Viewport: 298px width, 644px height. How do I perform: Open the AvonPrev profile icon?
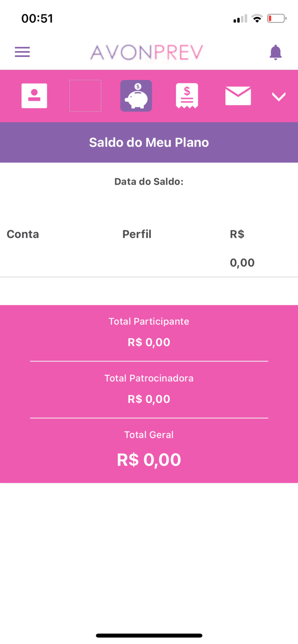click(x=34, y=96)
